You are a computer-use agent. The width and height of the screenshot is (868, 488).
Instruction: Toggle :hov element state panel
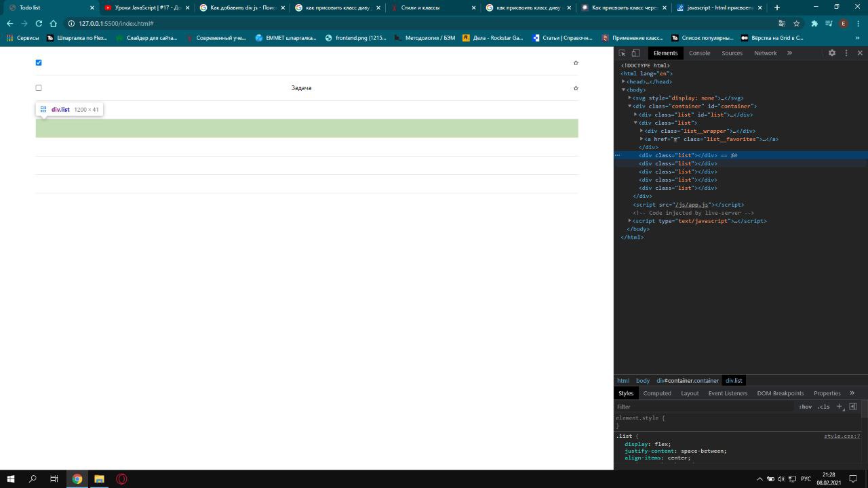tap(805, 407)
